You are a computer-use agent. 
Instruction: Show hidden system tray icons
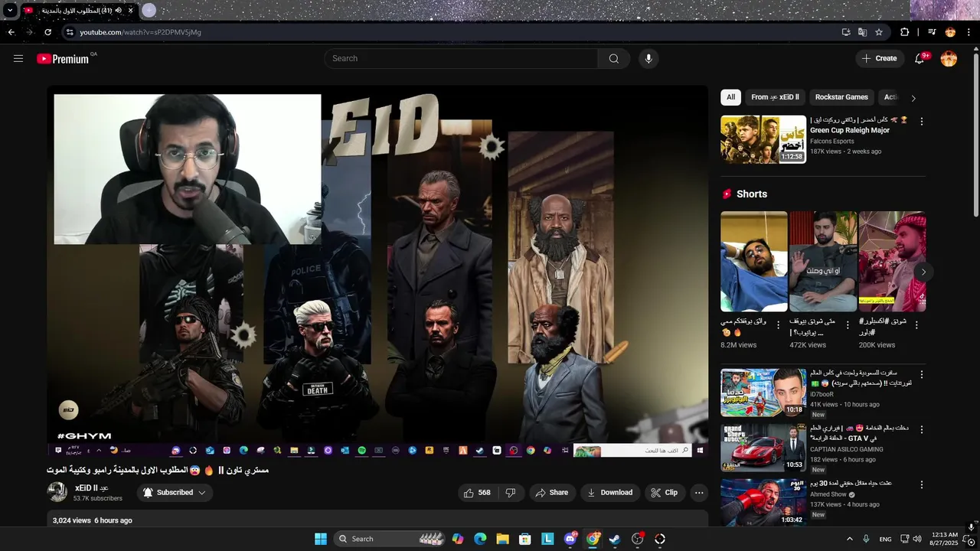[849, 539]
